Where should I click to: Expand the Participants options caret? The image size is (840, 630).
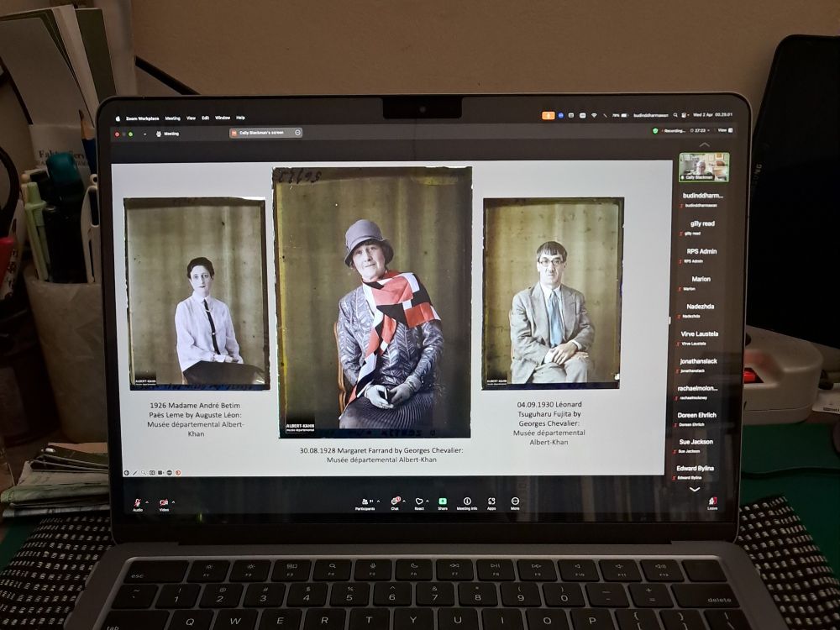click(379, 501)
